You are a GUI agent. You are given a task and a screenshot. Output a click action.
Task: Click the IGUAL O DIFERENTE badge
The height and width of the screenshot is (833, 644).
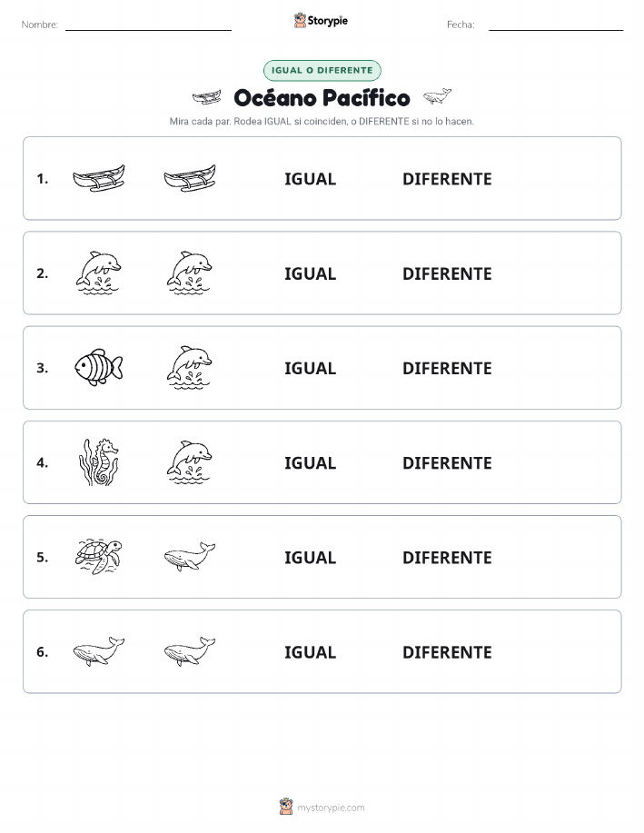coord(322,70)
